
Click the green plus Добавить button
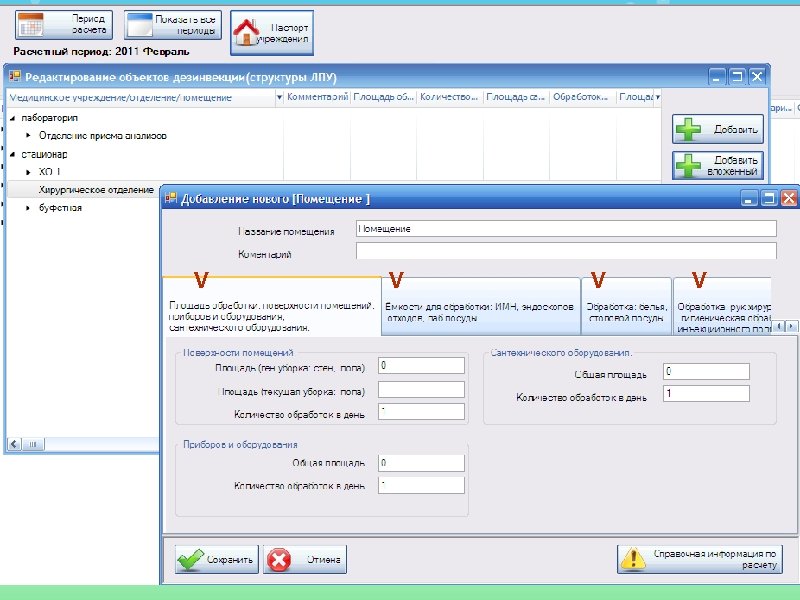[x=718, y=129]
